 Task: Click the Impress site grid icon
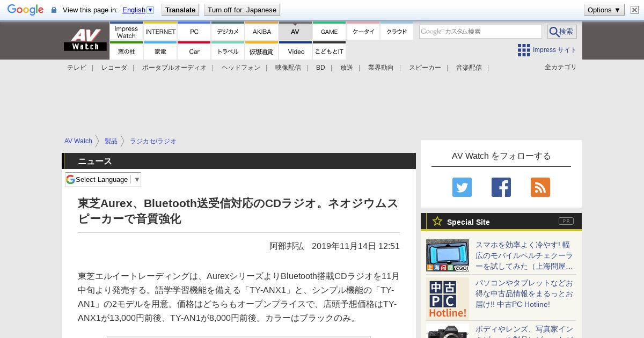pos(524,50)
